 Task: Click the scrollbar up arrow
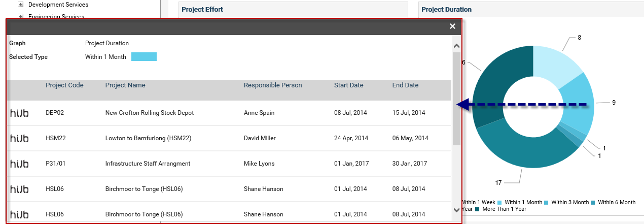pos(456,46)
